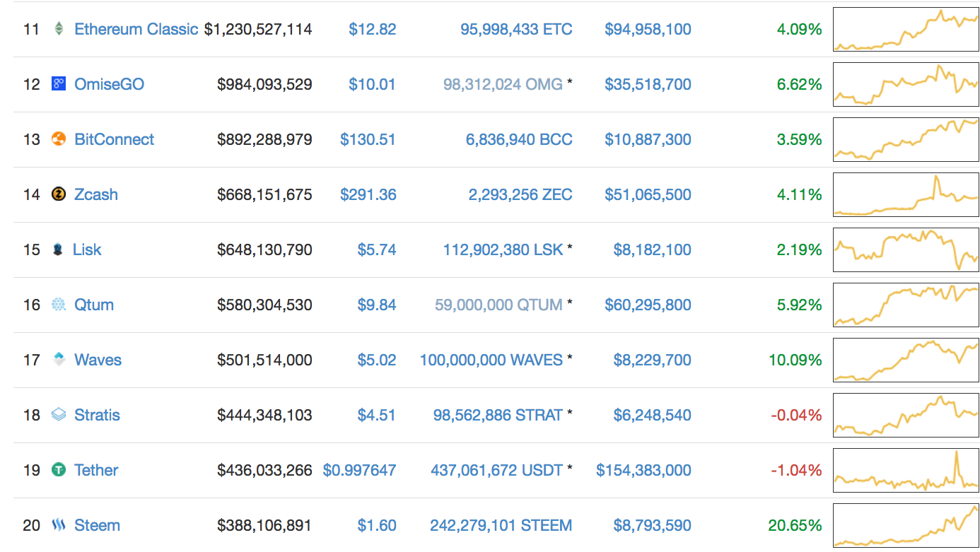Click the Steem logo icon
Viewport: 980px width, 552px height.
[59, 525]
